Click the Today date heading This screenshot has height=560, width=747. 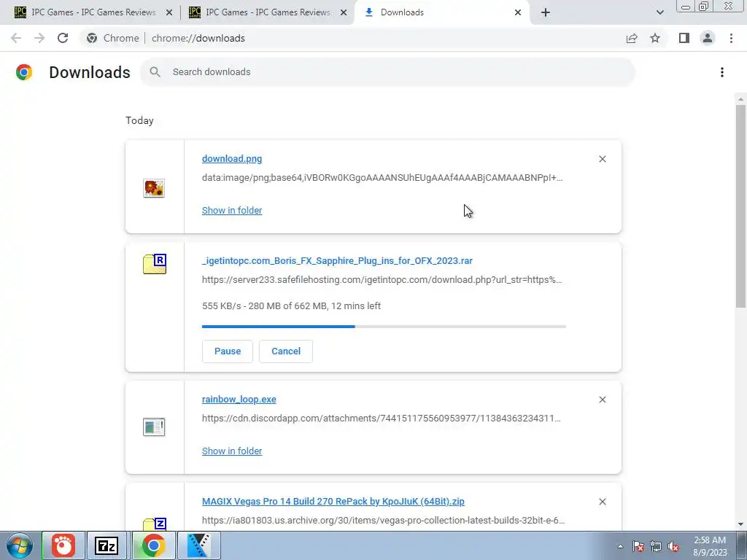pos(139,120)
